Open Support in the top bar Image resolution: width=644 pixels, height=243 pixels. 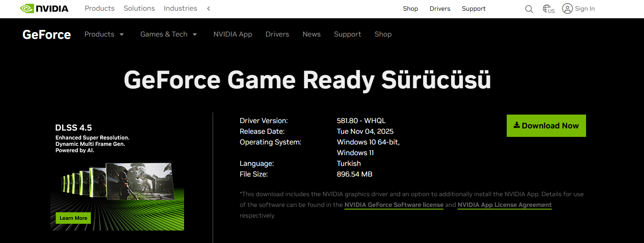[474, 8]
